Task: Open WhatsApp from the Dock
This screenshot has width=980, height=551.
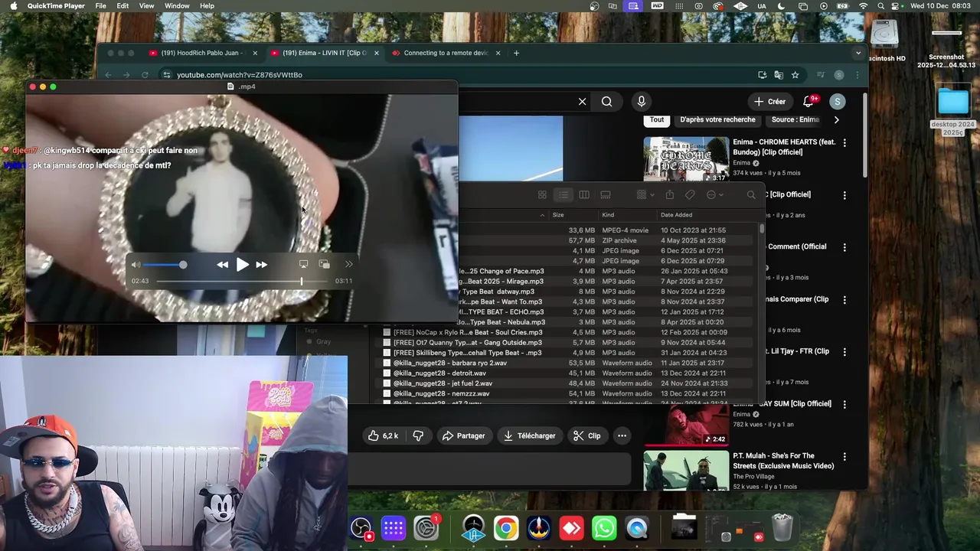Action: click(604, 529)
